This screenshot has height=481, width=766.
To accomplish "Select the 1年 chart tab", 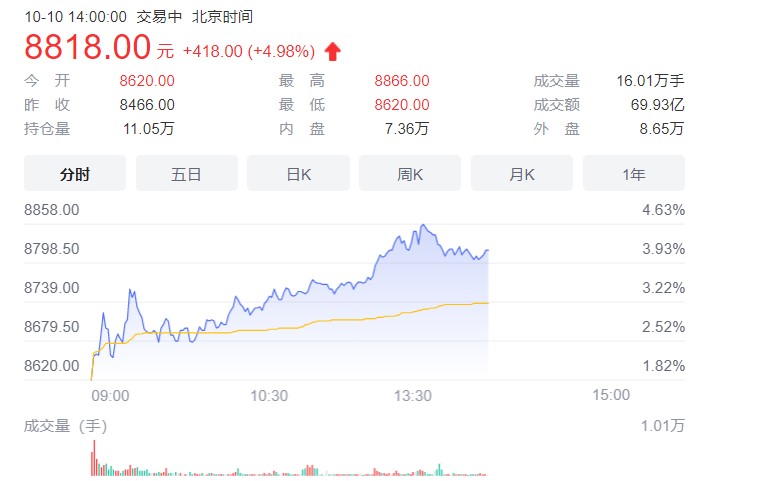I will (634, 173).
